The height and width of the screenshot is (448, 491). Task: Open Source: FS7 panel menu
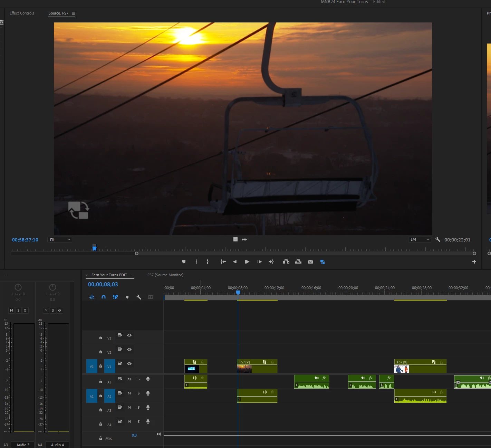pyautogui.click(x=74, y=13)
